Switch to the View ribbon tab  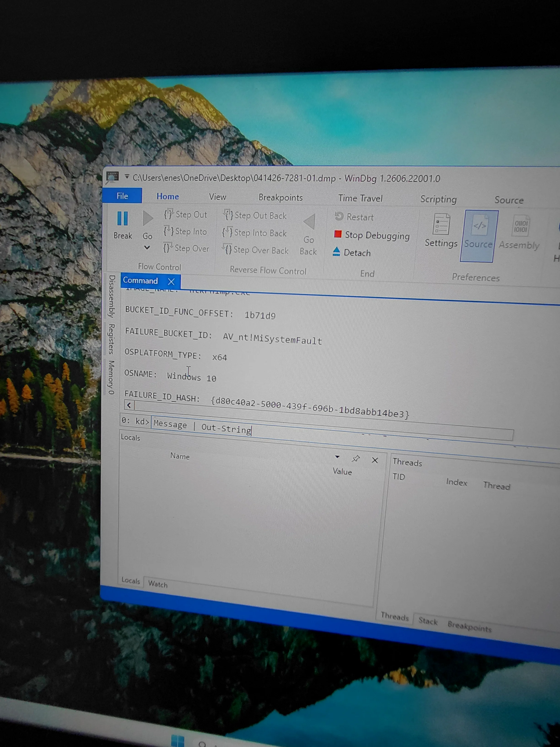[217, 197]
